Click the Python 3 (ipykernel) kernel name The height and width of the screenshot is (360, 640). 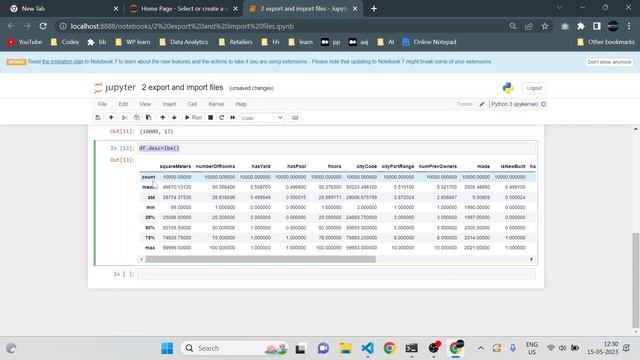514,104
